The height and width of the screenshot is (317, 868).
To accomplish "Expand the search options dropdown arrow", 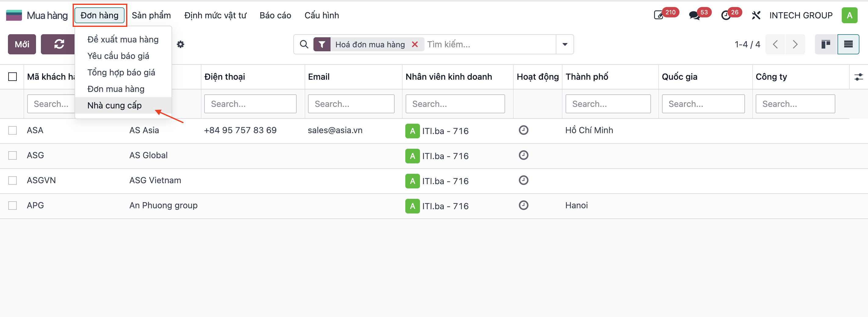I will [x=565, y=44].
